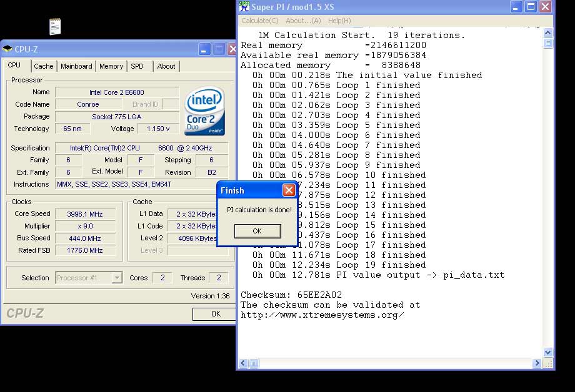Click the Core Speed value 3996.1 MHz
This screenshot has height=392, width=575.
pos(85,214)
